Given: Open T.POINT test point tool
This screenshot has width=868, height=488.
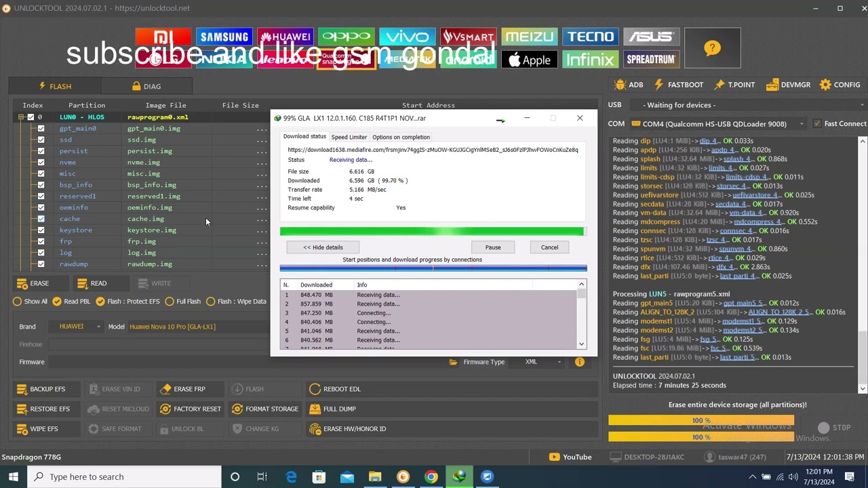Looking at the screenshot, I should click(x=734, y=85).
